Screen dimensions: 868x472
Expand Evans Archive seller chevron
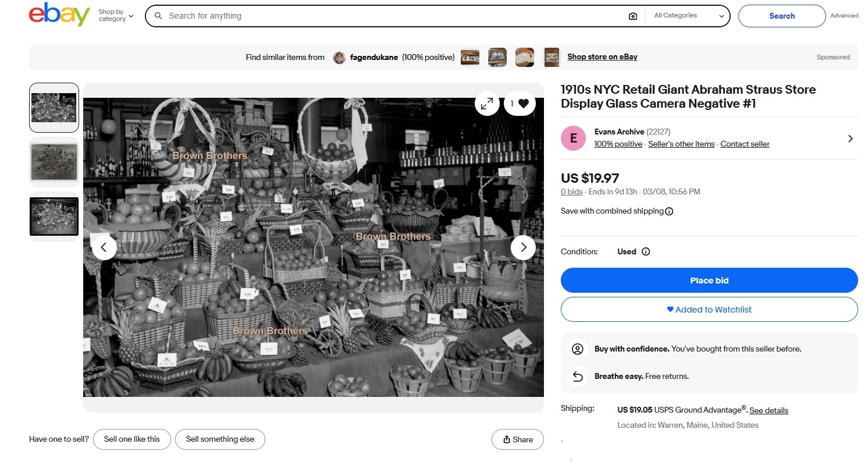coord(850,139)
